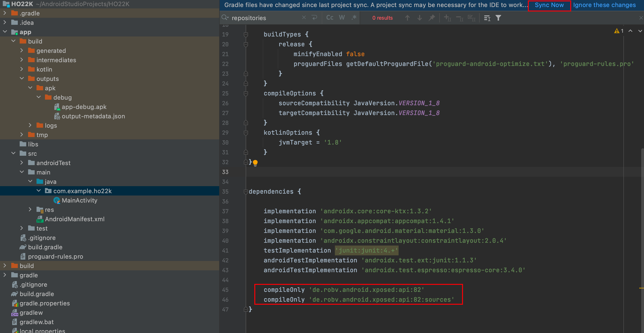Toggle Match Case (Cc) option
This screenshot has width=644, height=333.
330,18
